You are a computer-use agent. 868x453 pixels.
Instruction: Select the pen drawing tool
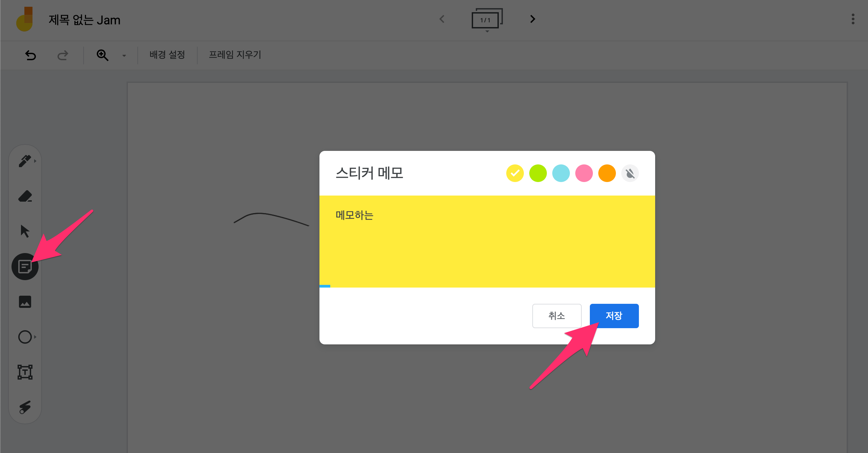tap(25, 161)
